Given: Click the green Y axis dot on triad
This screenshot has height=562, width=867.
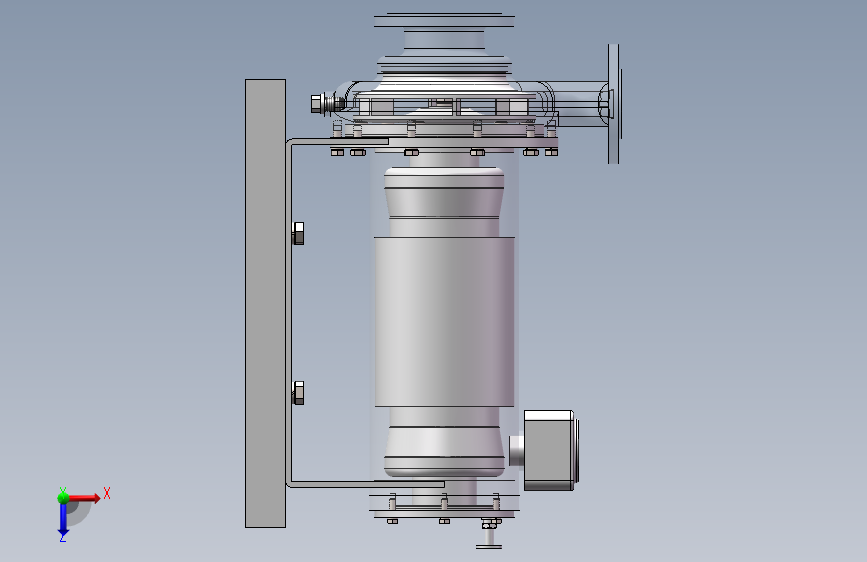Looking at the screenshot, I should (x=63, y=498).
